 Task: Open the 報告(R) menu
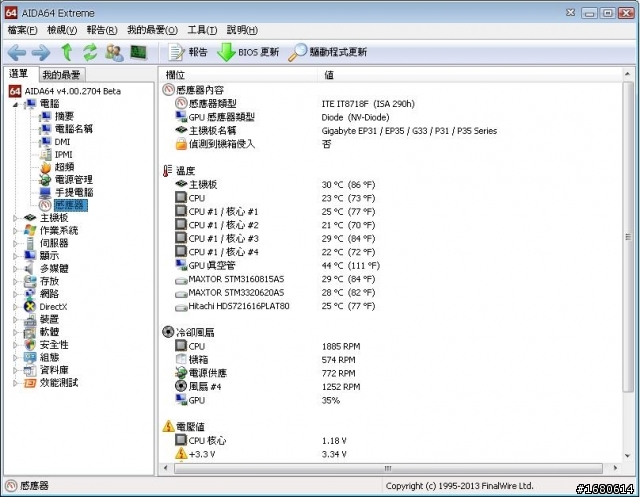point(102,30)
